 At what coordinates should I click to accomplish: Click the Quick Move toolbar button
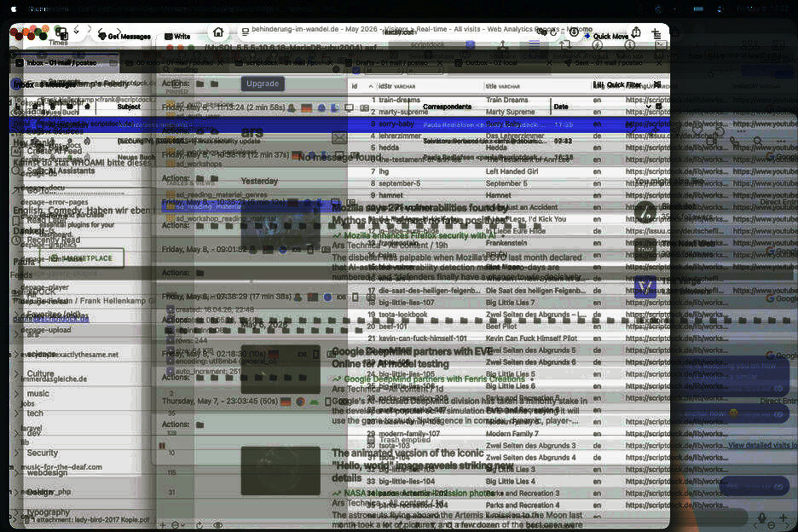(x=607, y=36)
